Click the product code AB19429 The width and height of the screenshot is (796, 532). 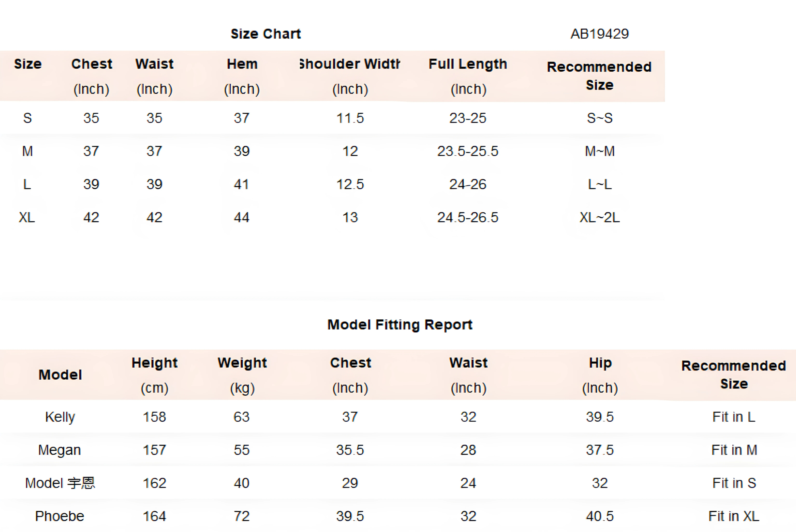[x=599, y=34]
